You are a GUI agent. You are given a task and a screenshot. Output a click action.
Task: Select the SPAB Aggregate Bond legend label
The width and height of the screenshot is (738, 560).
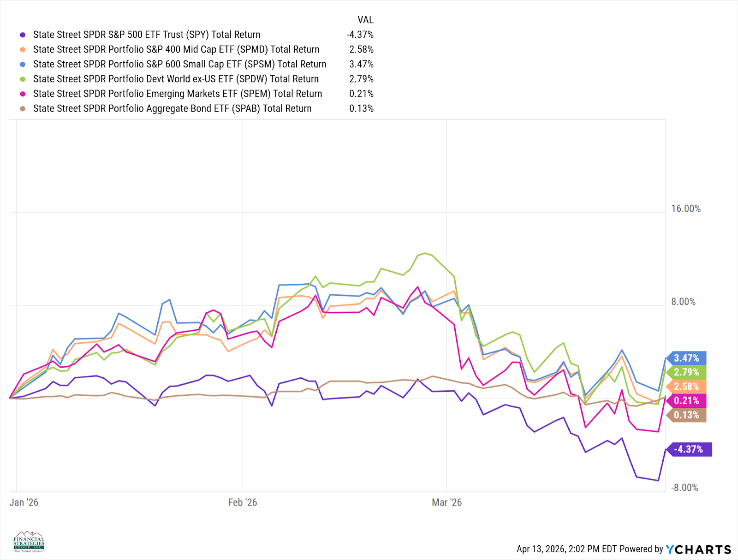tap(172, 108)
